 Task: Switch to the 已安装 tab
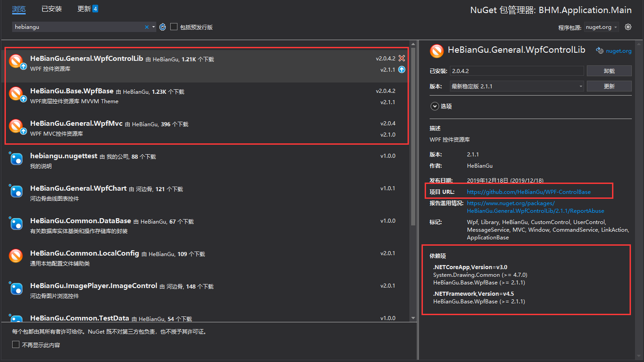click(52, 9)
